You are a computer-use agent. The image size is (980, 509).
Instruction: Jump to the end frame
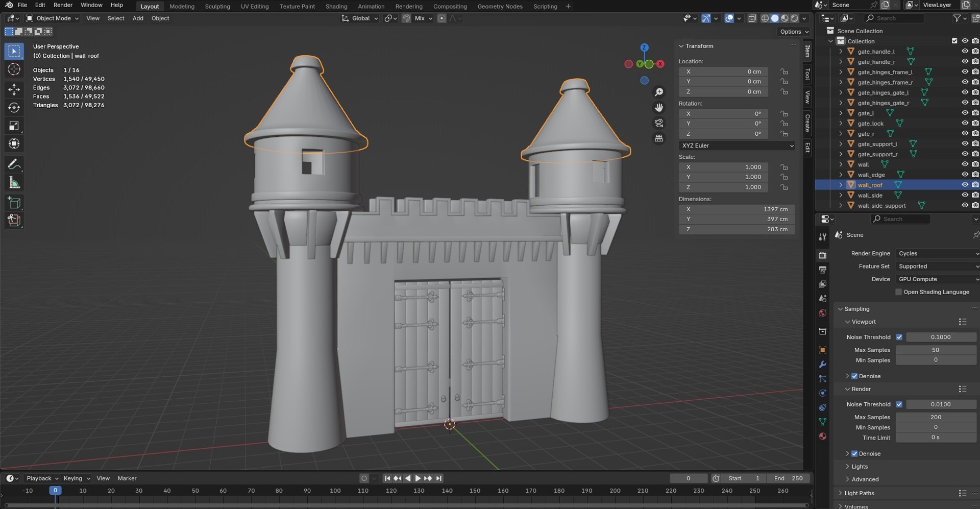(x=438, y=478)
